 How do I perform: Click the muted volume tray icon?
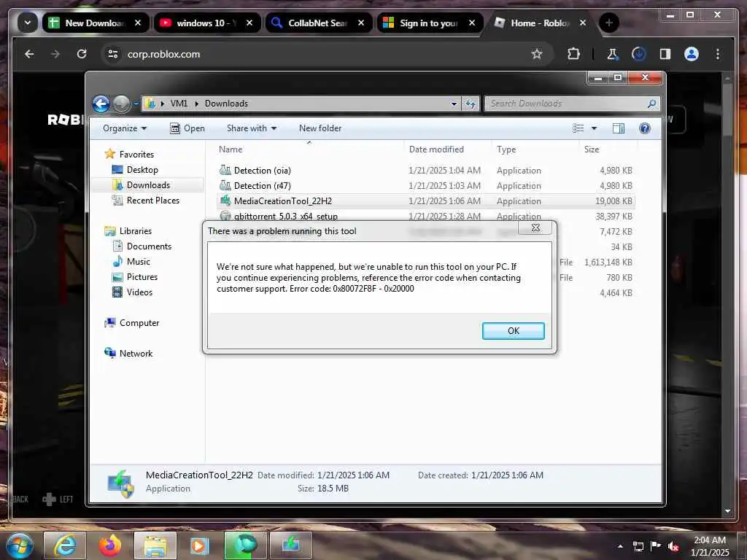[673, 547]
